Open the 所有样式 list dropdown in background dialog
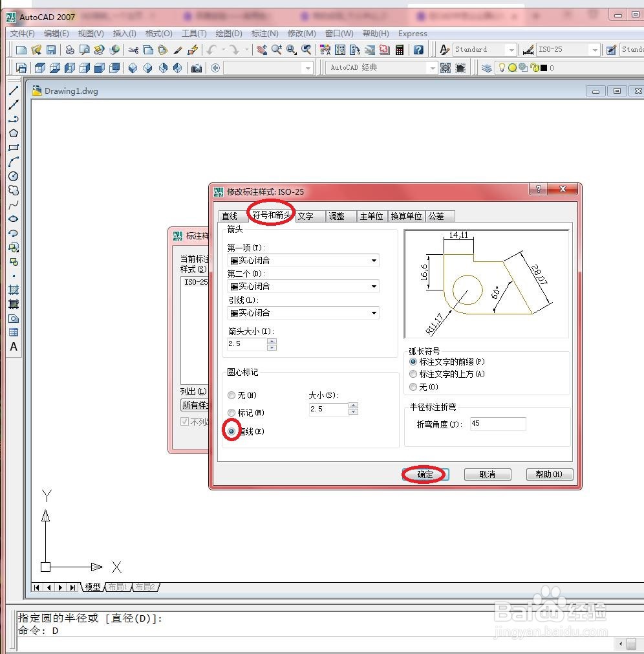This screenshot has width=644, height=654. (x=195, y=405)
